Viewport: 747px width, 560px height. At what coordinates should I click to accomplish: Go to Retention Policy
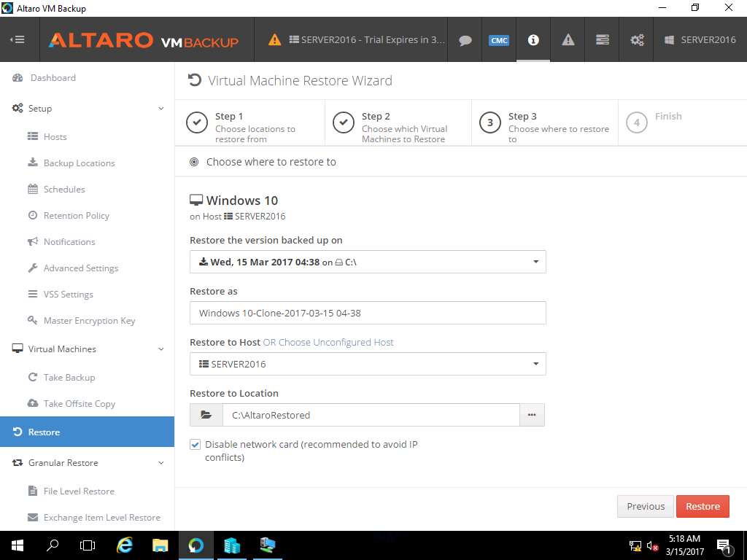click(76, 216)
